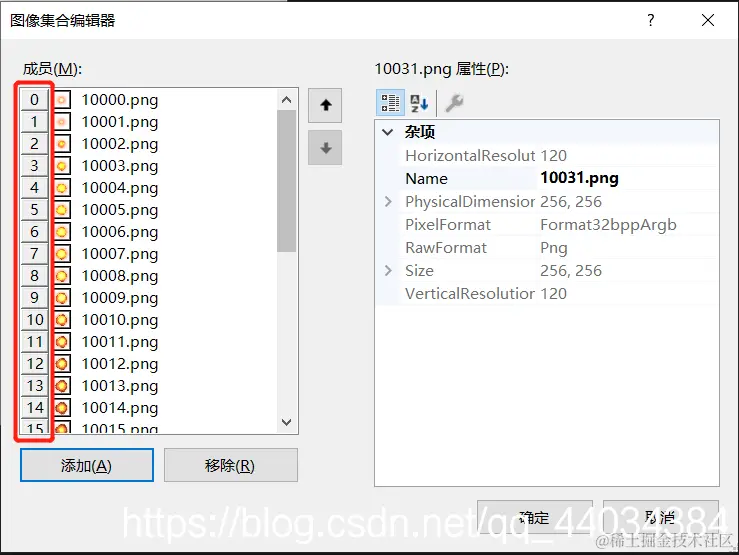Click the Png RawFormat value
This screenshot has height=555, width=739.
click(x=554, y=248)
